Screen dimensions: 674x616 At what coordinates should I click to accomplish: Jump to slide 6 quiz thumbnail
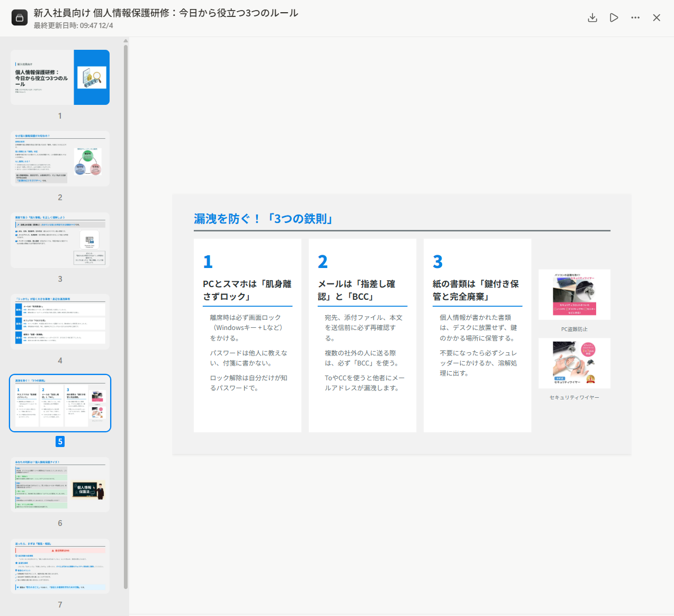tap(60, 485)
